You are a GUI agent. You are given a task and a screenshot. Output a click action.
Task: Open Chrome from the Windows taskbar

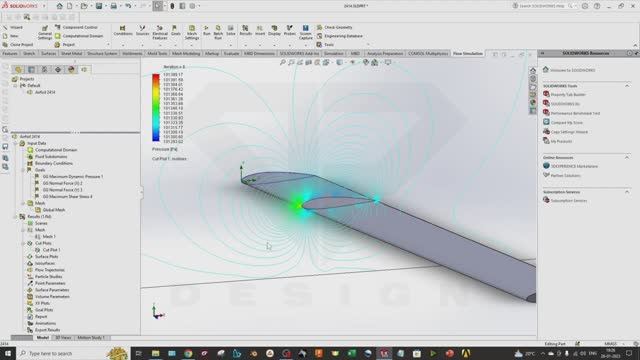188,353
